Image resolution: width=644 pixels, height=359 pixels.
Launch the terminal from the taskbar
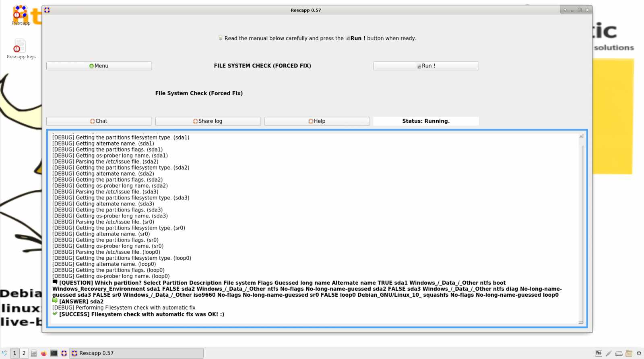click(x=54, y=353)
